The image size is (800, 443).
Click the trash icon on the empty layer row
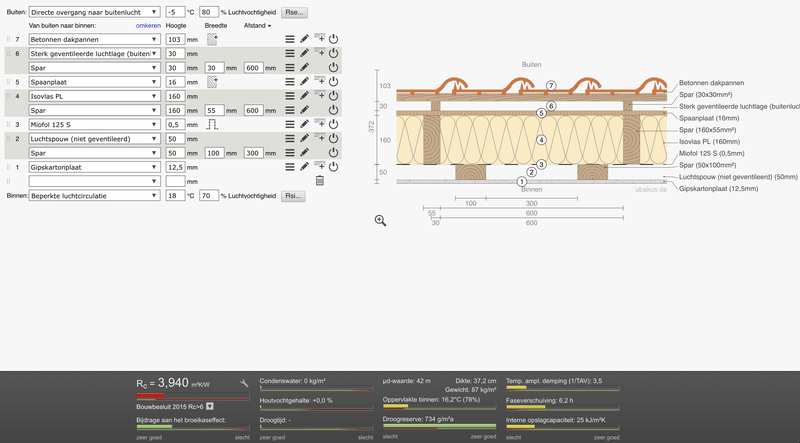[x=320, y=181]
